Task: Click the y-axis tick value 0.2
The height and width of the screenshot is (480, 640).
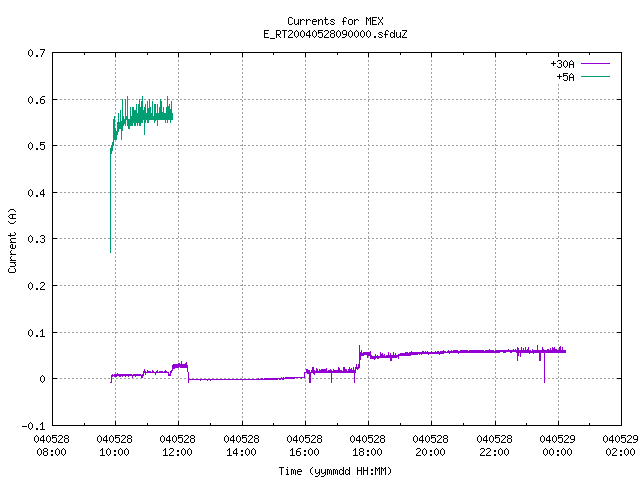Action: [x=36, y=286]
